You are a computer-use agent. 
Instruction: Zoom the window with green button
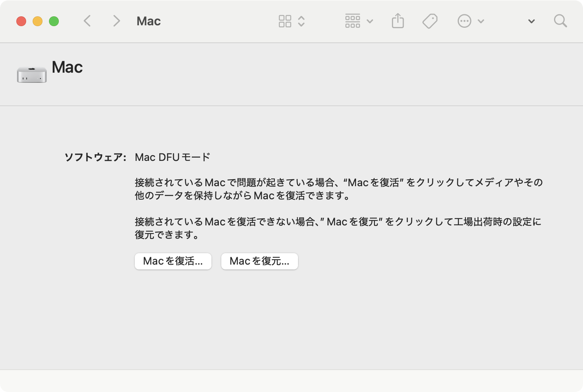54,21
